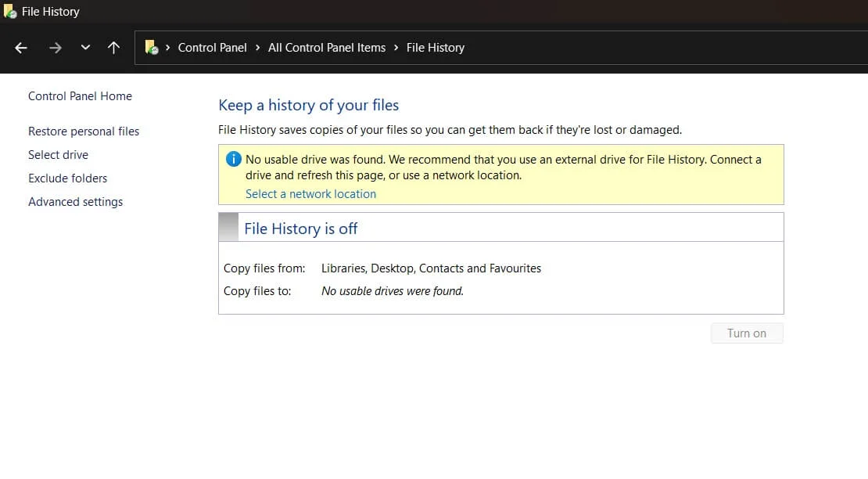Expand the All Control Panel Items breadcrumb chevron
868x479 pixels.
pos(395,48)
